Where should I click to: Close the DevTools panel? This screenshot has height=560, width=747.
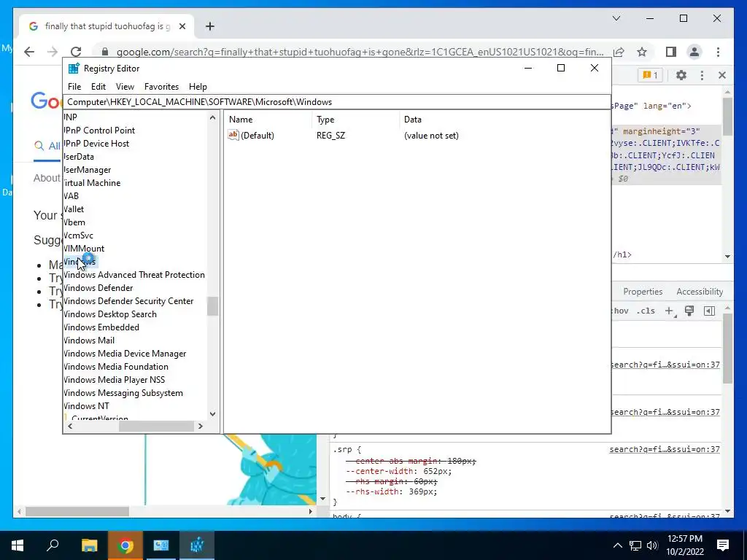tap(722, 75)
